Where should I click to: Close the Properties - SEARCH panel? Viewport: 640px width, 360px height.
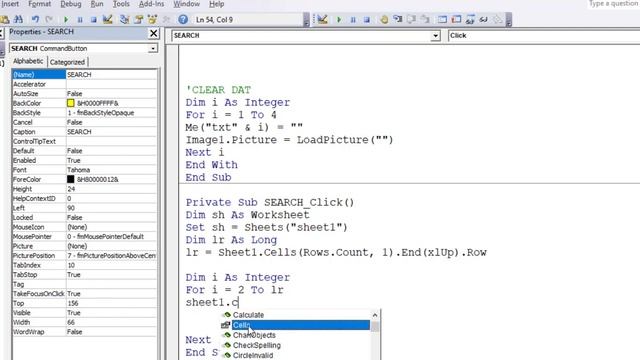(153, 33)
